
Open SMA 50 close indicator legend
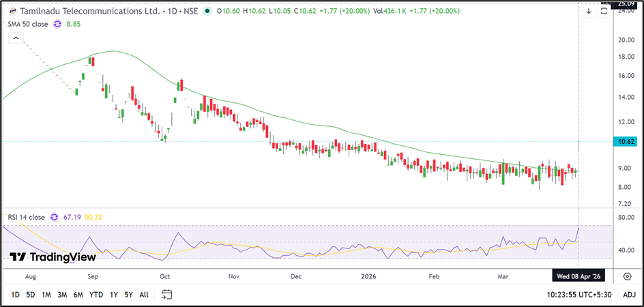pos(27,24)
